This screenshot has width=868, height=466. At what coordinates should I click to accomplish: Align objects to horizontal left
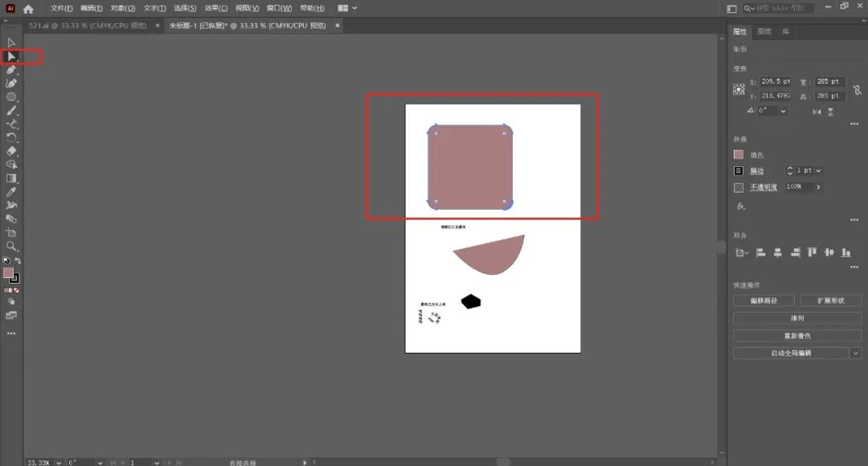coord(760,252)
